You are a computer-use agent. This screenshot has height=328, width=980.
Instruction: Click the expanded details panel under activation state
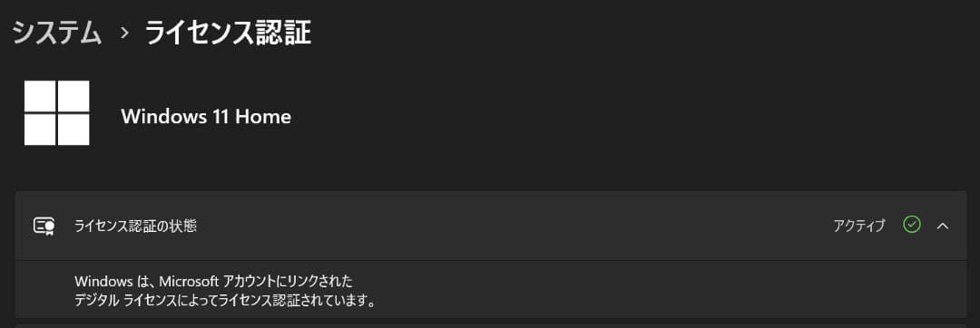[491, 289]
